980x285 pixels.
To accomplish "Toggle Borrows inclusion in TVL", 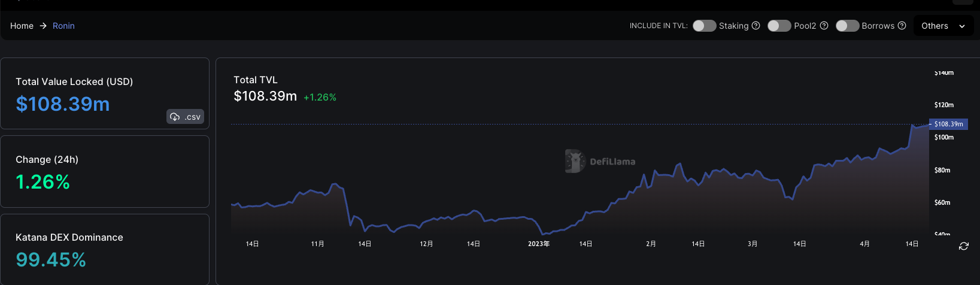I will (847, 26).
